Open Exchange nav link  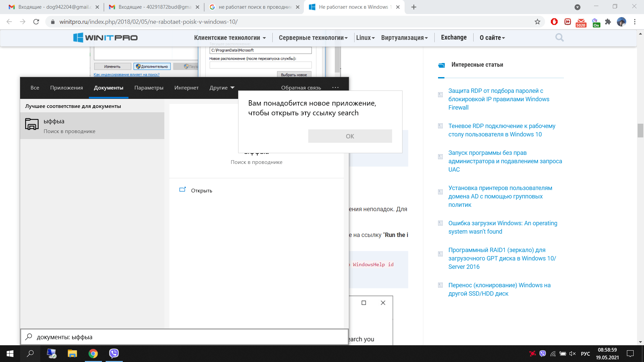[453, 38]
